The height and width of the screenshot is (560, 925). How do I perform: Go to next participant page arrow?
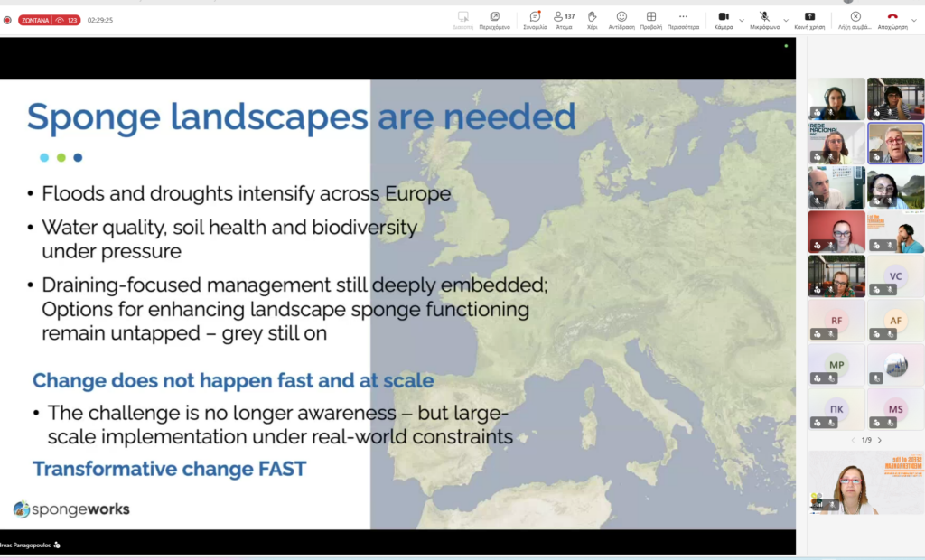tap(880, 440)
